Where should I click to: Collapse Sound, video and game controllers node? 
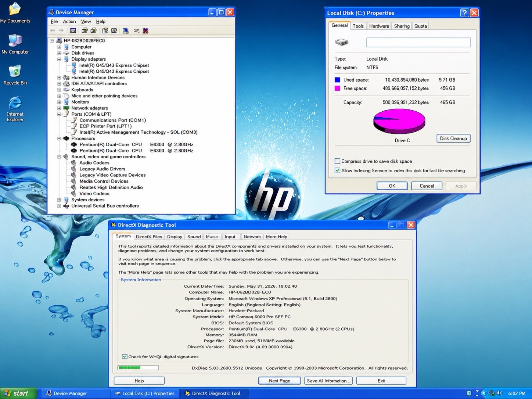tap(59, 157)
